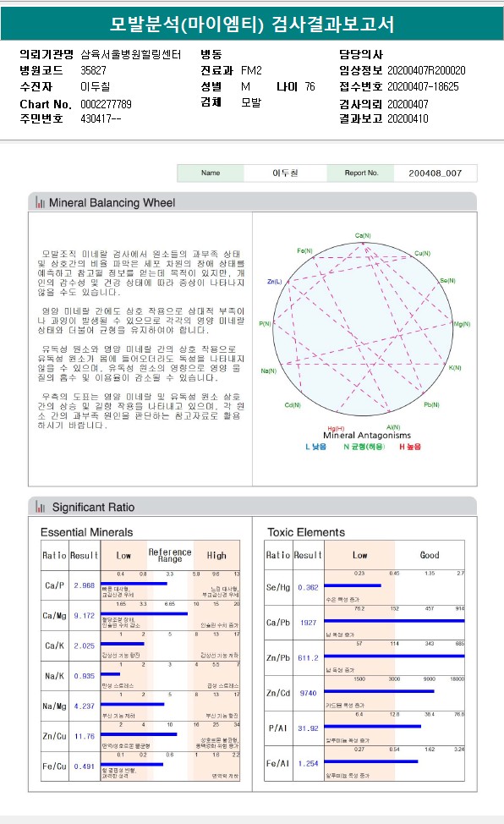
Task: Select institution name 삼육서울병원힐링센터
Action: click(x=131, y=54)
